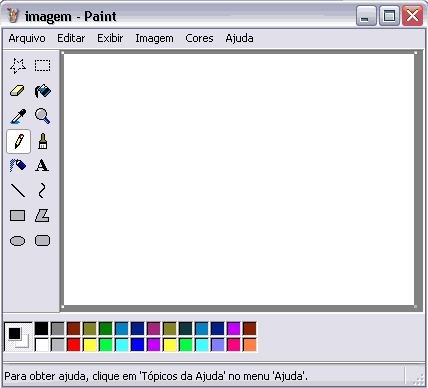Choose the Curve tool
The width and height of the screenshot is (428, 388).
point(43,191)
